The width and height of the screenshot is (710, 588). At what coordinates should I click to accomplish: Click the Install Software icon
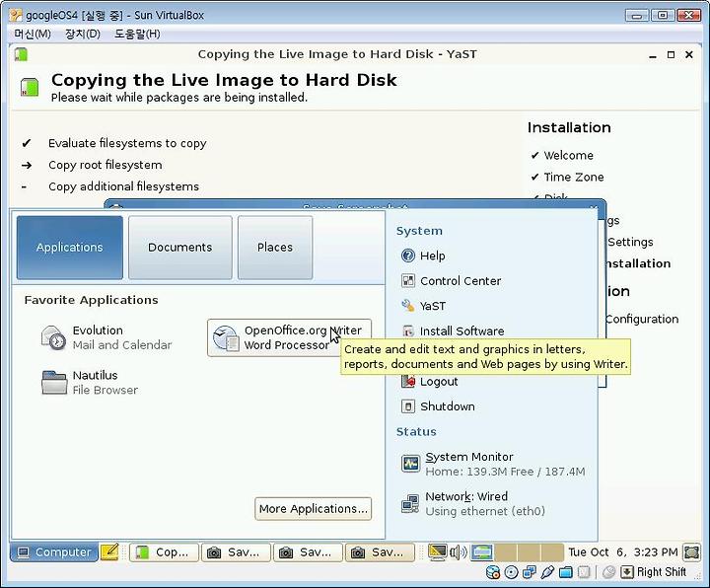[x=408, y=331]
